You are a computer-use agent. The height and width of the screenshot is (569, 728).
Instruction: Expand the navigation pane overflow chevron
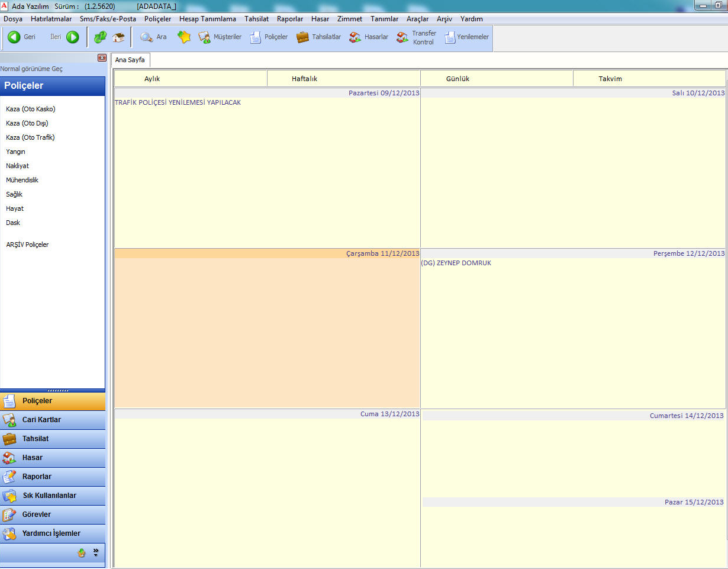[x=96, y=552]
